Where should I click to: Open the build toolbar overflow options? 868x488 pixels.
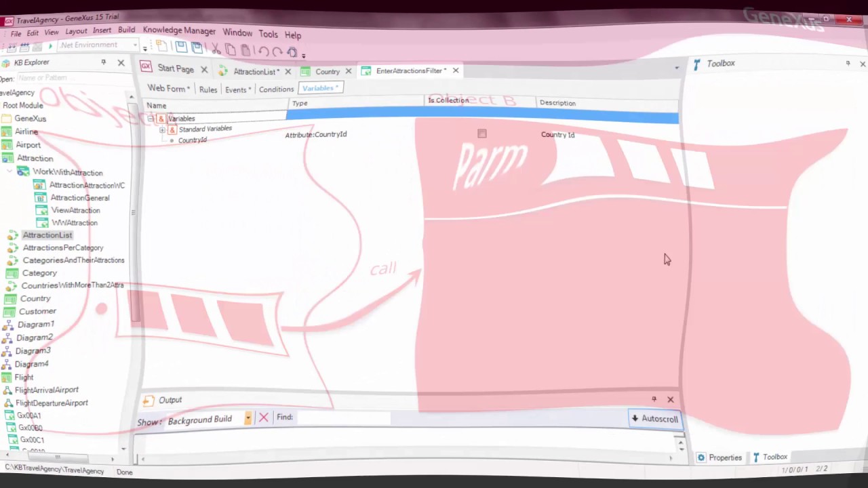(144, 48)
